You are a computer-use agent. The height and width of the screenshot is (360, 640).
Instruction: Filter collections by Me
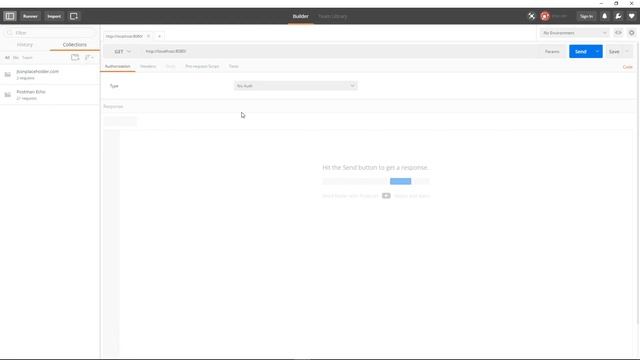[x=16, y=58]
